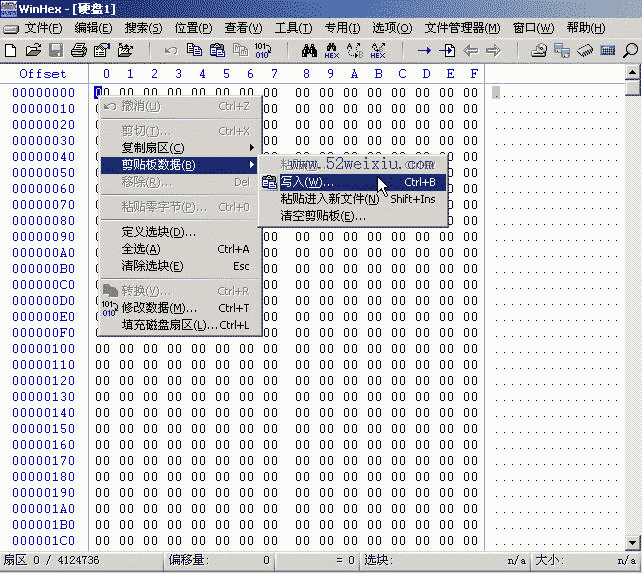Click the blue calculator toolbar icon
Image resolution: width=642 pixels, height=574 pixels.
(608, 51)
